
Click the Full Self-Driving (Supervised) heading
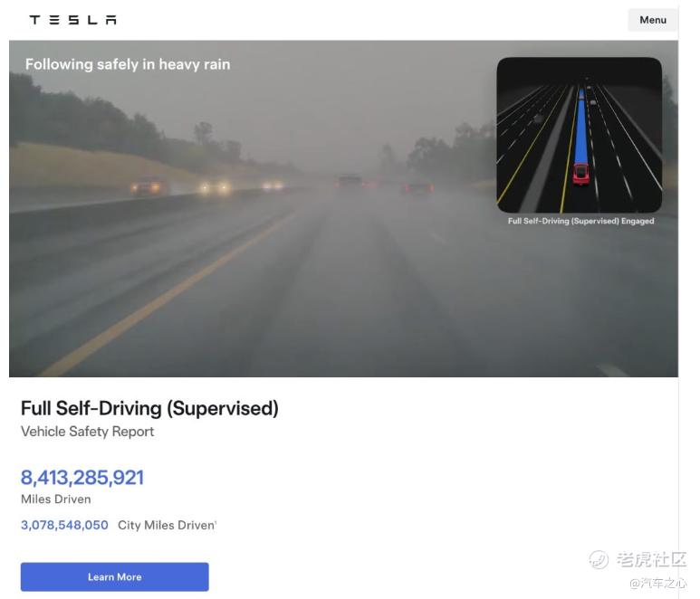(149, 408)
